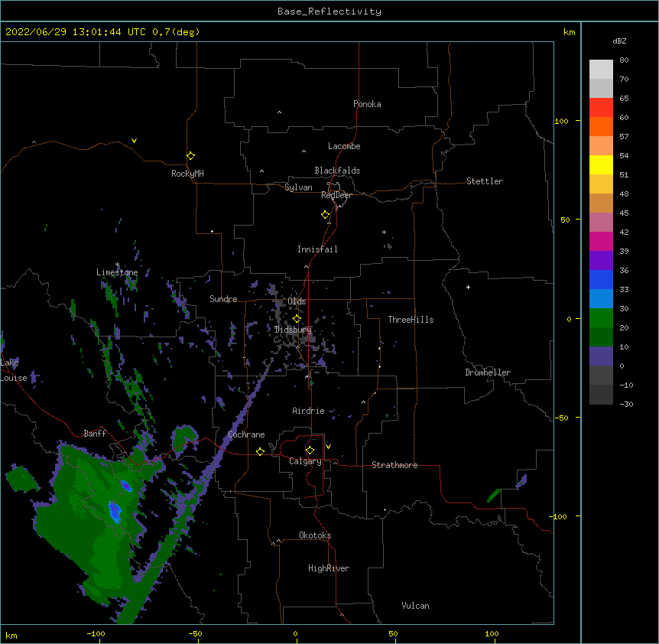The width and height of the screenshot is (659, 644).
Task: Click the dBZ heading above the color legend
Action: 619,41
